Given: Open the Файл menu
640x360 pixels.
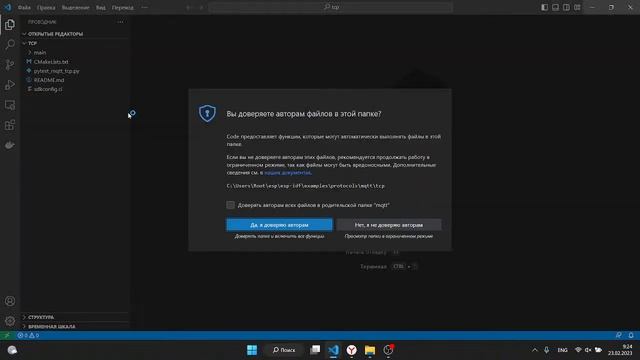Looking at the screenshot, I should (x=24, y=7).
